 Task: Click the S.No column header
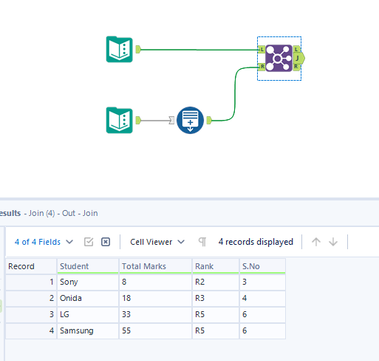263,266
